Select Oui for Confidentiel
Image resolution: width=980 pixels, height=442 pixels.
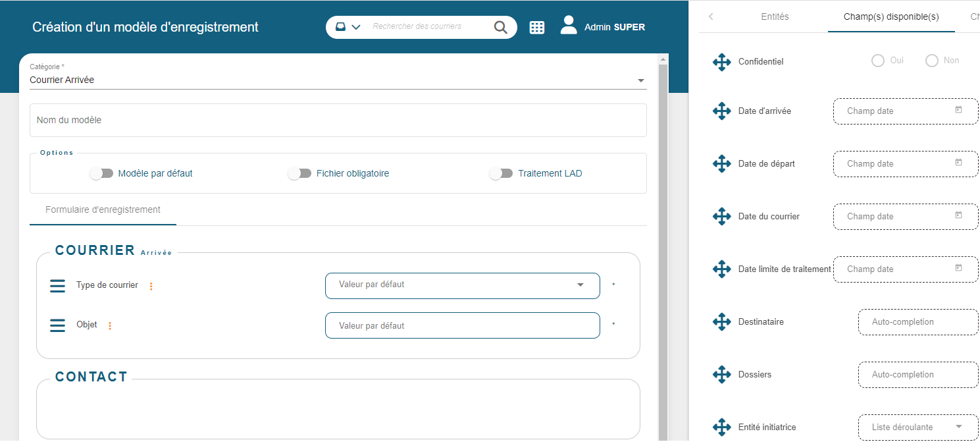tap(877, 60)
